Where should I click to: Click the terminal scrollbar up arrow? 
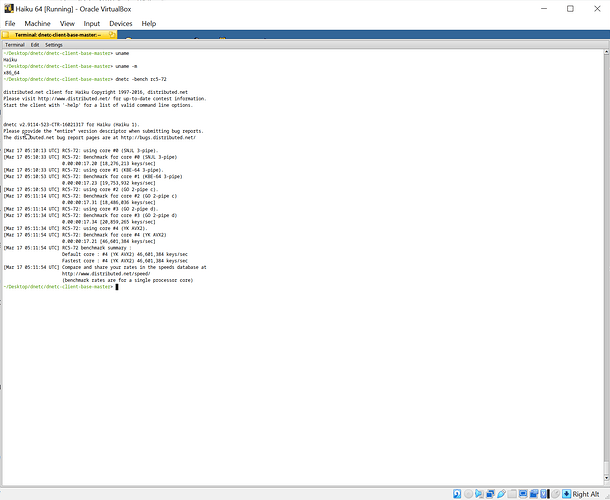pyautogui.click(x=606, y=52)
